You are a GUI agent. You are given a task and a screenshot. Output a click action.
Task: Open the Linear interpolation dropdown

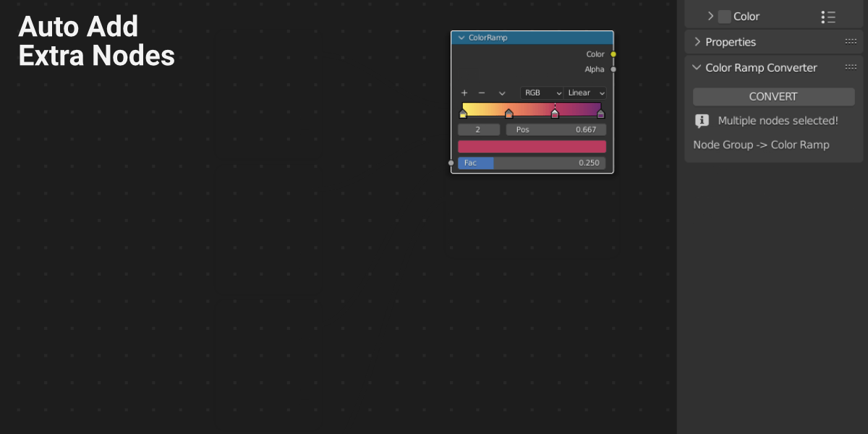(585, 93)
